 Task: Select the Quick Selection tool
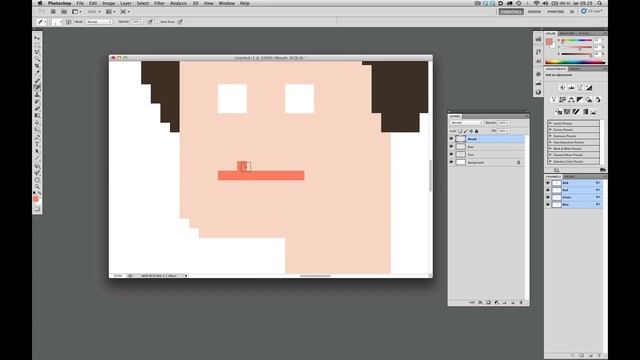tap(37, 59)
